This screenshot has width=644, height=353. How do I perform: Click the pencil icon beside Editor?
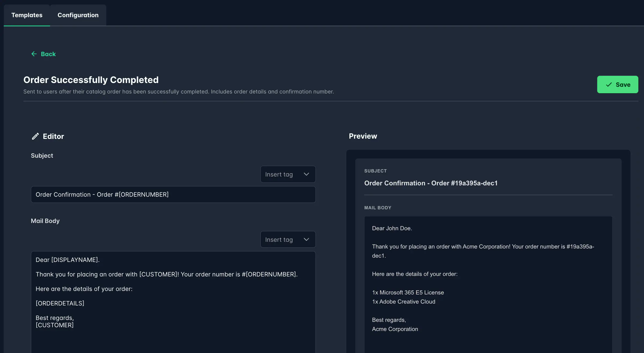pyautogui.click(x=35, y=136)
